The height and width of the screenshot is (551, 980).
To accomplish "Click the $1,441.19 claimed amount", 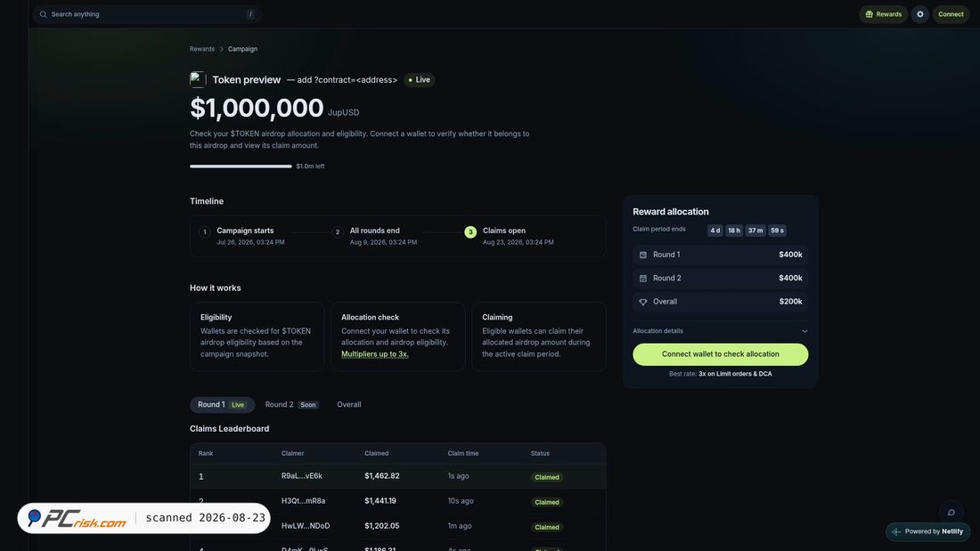I will pos(380,501).
